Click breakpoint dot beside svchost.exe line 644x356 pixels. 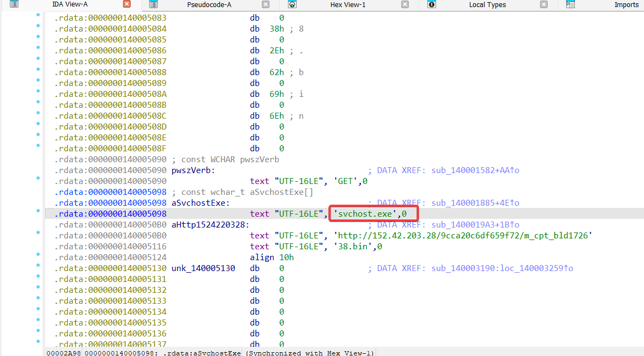38,211
